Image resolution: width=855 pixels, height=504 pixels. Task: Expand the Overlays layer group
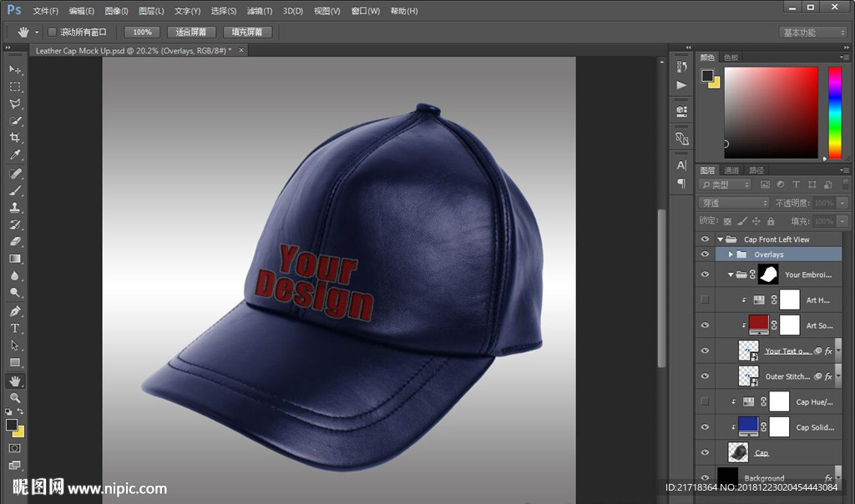pos(731,255)
